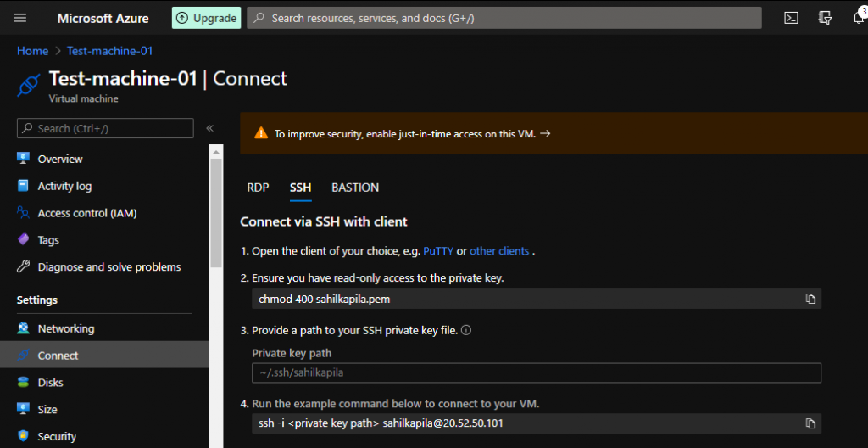Image resolution: width=868 pixels, height=448 pixels.
Task: Copy the ssh example command
Action: 810,423
